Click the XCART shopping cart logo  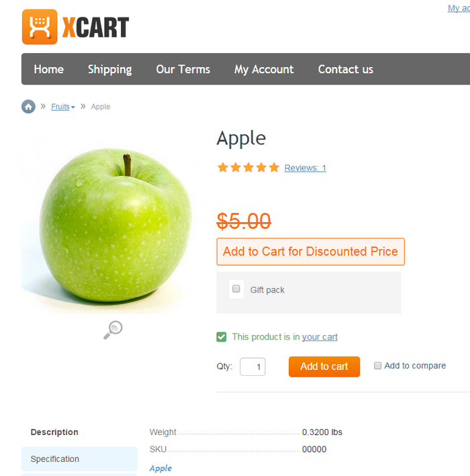click(76, 27)
